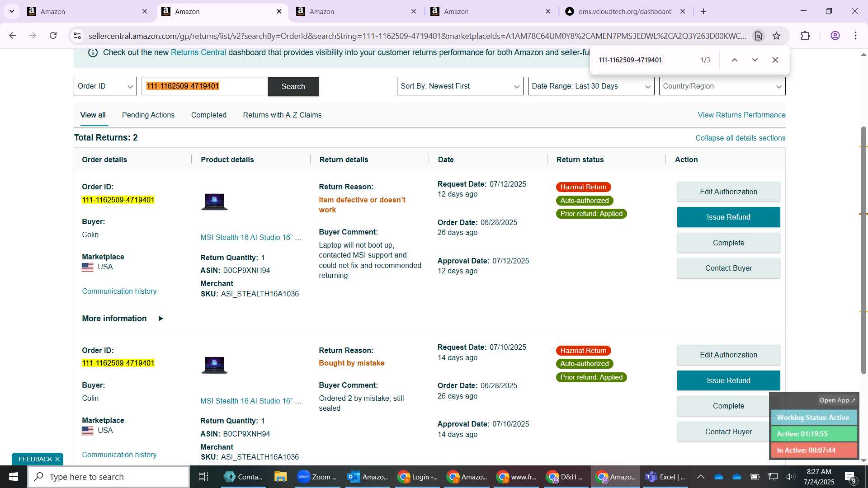
Task: Click the Windows taskbar search box
Action: (108, 477)
